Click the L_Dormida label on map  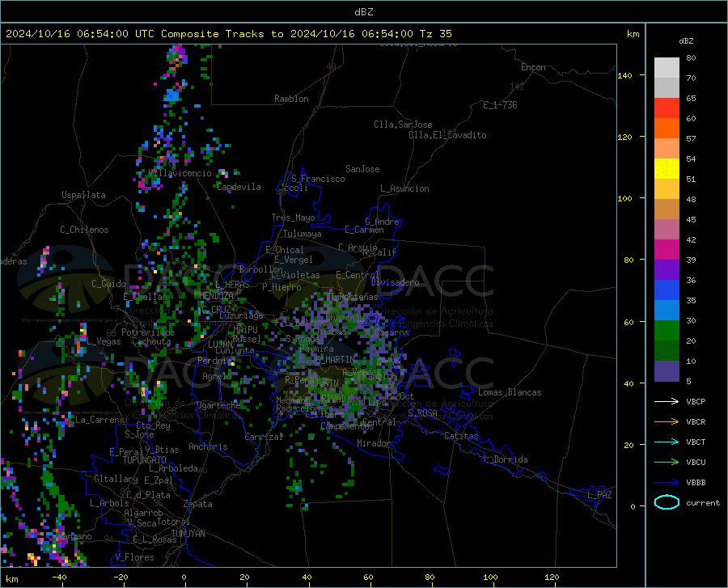pos(505,459)
